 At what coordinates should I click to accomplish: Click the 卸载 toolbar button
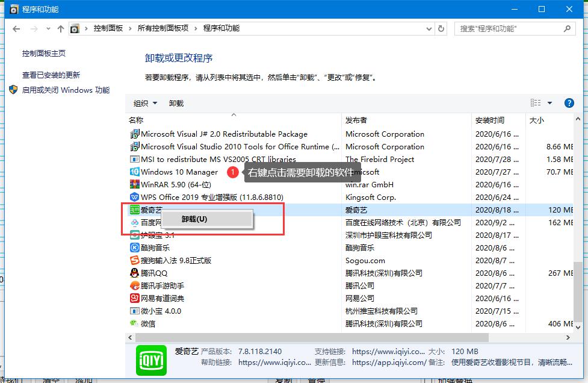[176, 103]
